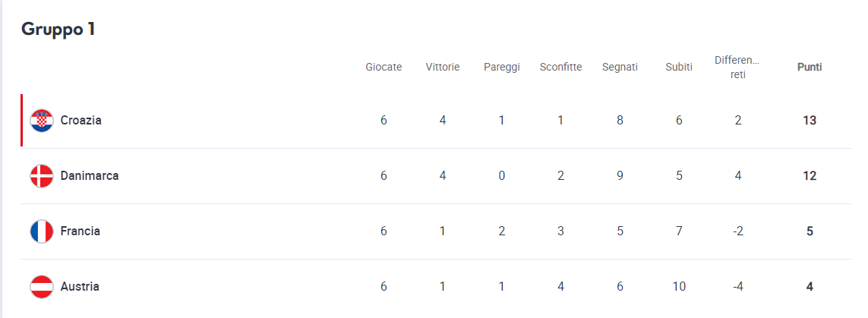This screenshot has height=318, width=868.
Task: Open the Francia team link
Action: coord(80,231)
